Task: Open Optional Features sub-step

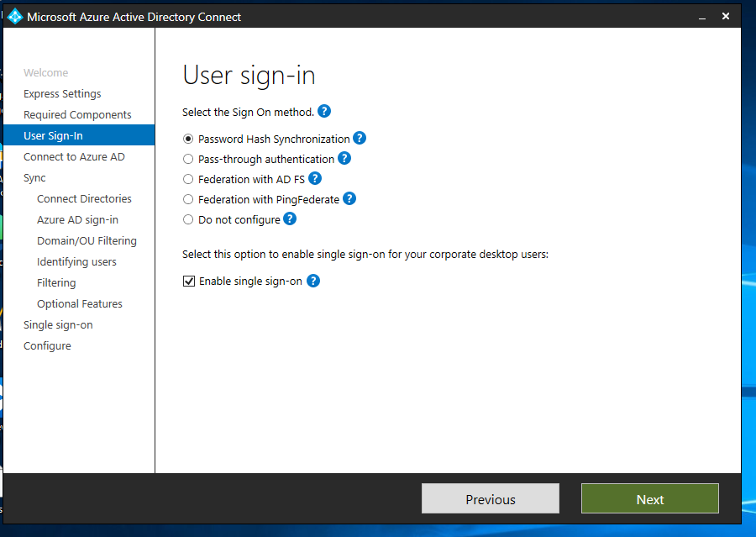Action: tap(80, 304)
